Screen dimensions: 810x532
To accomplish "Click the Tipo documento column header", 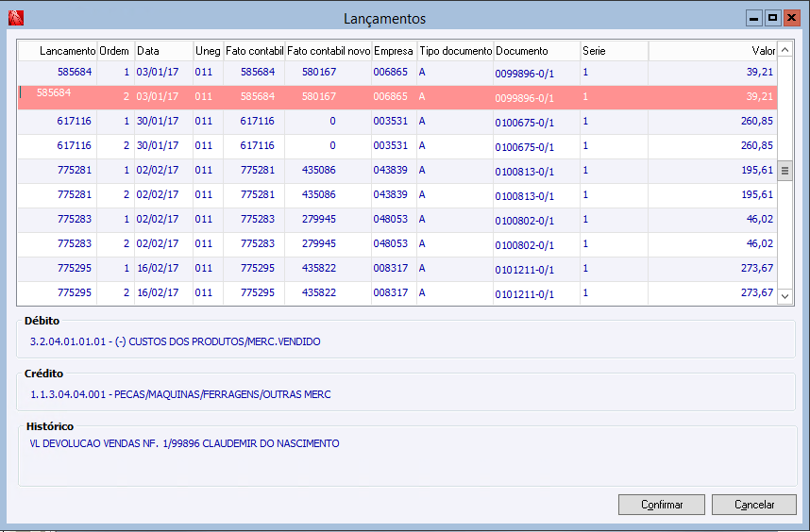I will pyautogui.click(x=455, y=51).
